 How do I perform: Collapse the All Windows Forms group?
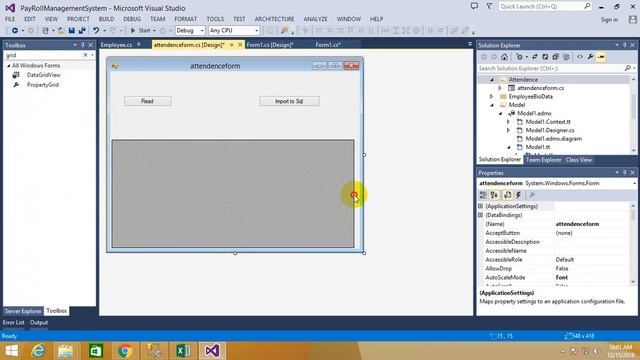click(x=9, y=66)
